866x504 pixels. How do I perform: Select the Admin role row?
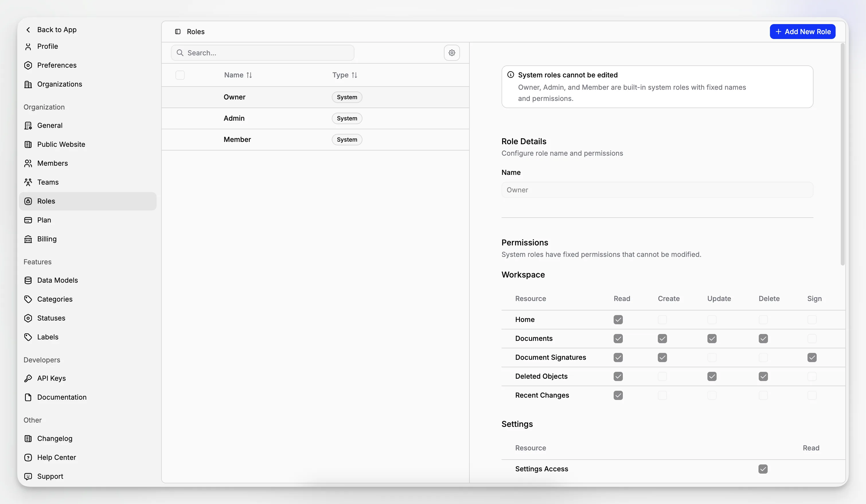click(x=315, y=118)
